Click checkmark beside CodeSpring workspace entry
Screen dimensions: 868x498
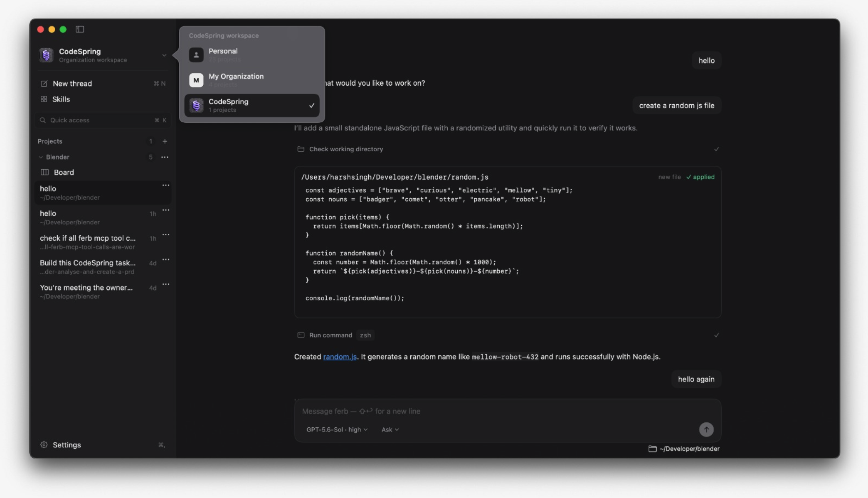(x=312, y=106)
